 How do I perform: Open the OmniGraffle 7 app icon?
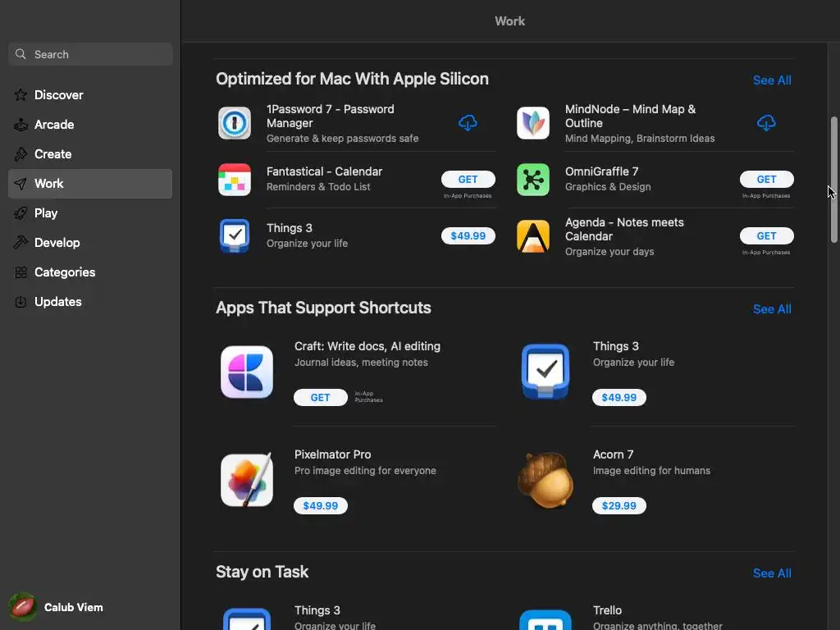point(533,180)
